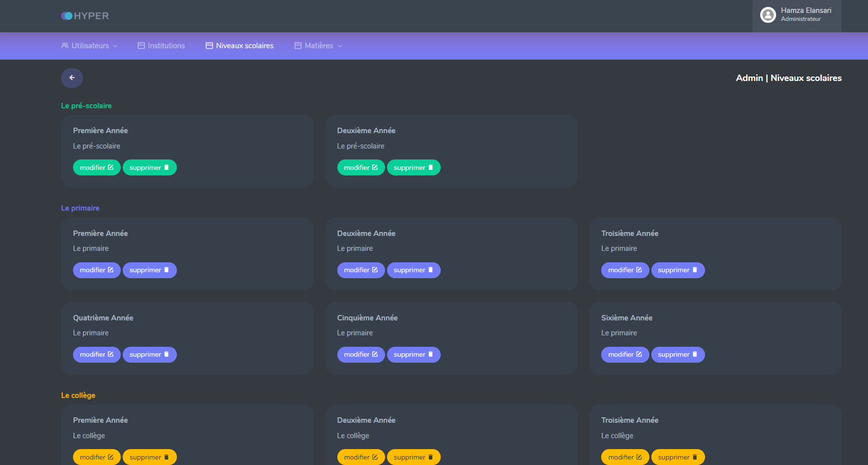Screen dimensions: 868x465
Task: Click trash icon on primaire Sixième Année
Action: point(695,354)
